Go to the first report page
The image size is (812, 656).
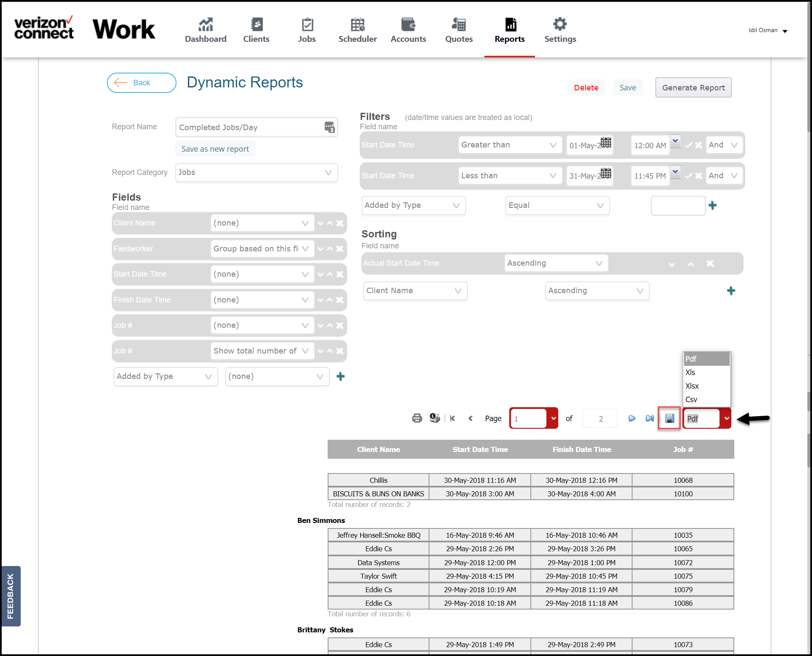[453, 418]
